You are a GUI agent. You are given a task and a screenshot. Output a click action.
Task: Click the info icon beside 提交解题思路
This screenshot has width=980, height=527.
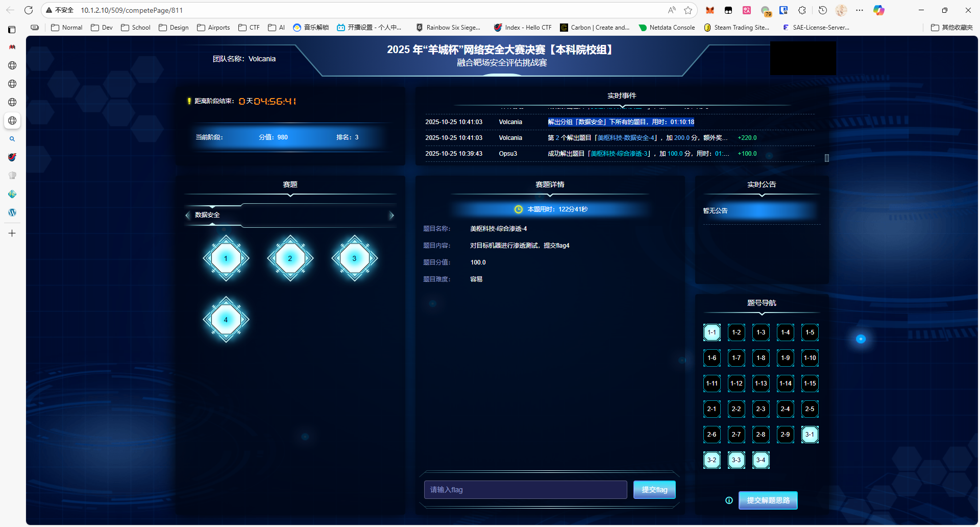coord(729,500)
